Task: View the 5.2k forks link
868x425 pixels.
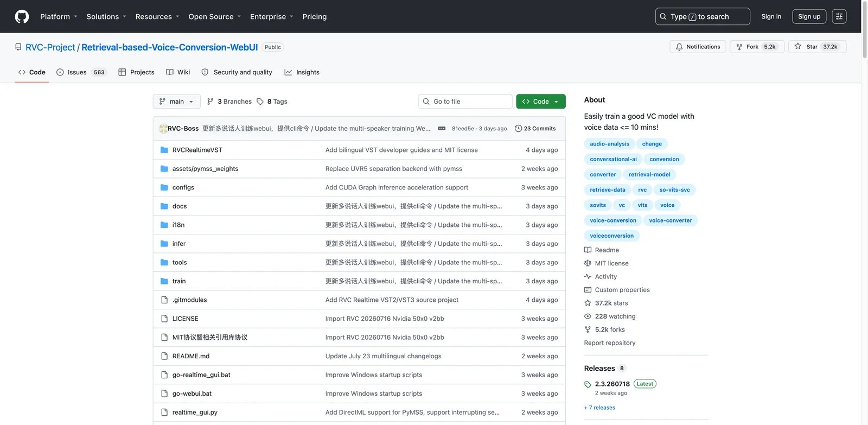Action: pyautogui.click(x=604, y=329)
